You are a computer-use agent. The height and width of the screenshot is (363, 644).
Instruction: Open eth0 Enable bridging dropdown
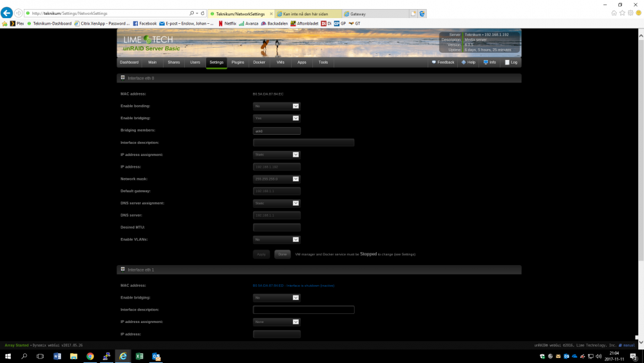pos(276,118)
